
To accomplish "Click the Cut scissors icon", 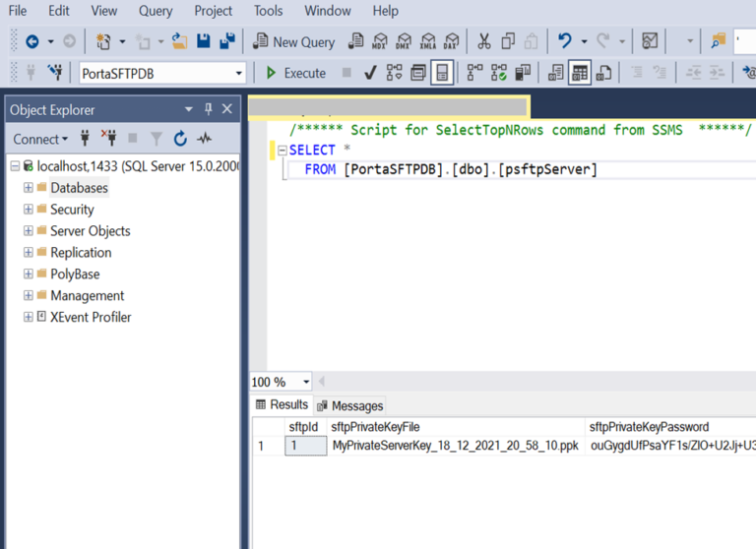I will [x=483, y=41].
